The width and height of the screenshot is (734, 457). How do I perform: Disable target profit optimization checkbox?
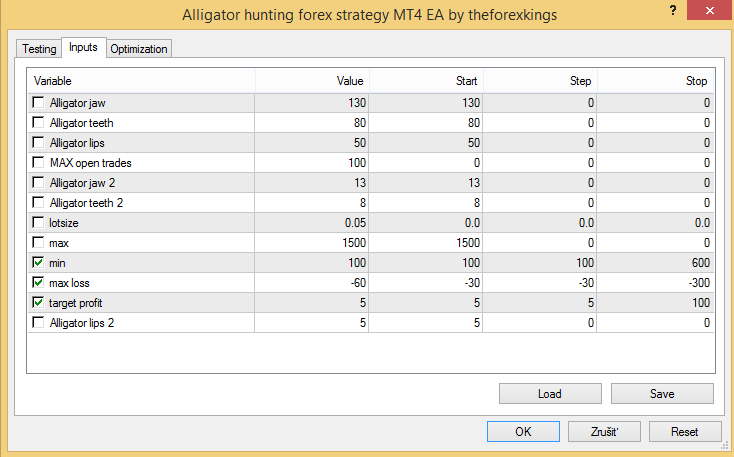[x=38, y=302]
